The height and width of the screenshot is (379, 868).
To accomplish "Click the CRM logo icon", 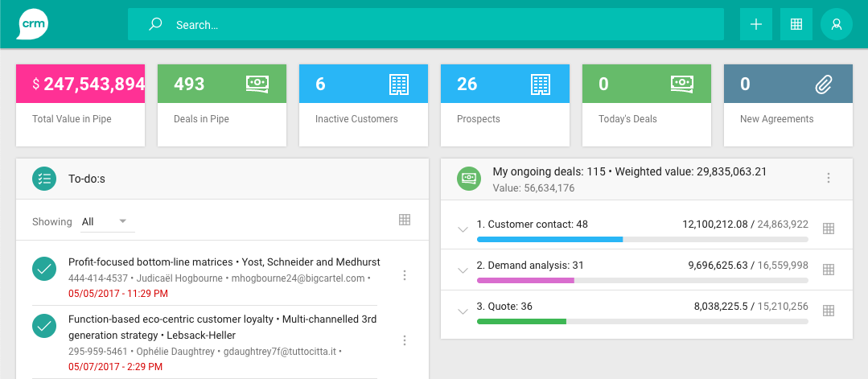I will click(32, 23).
